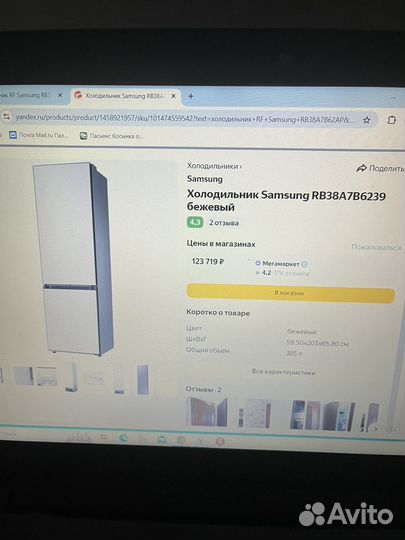Viewport: 405px width, 540px height.
Task: Click the Samsung brand link
Action: pyautogui.click(x=205, y=179)
